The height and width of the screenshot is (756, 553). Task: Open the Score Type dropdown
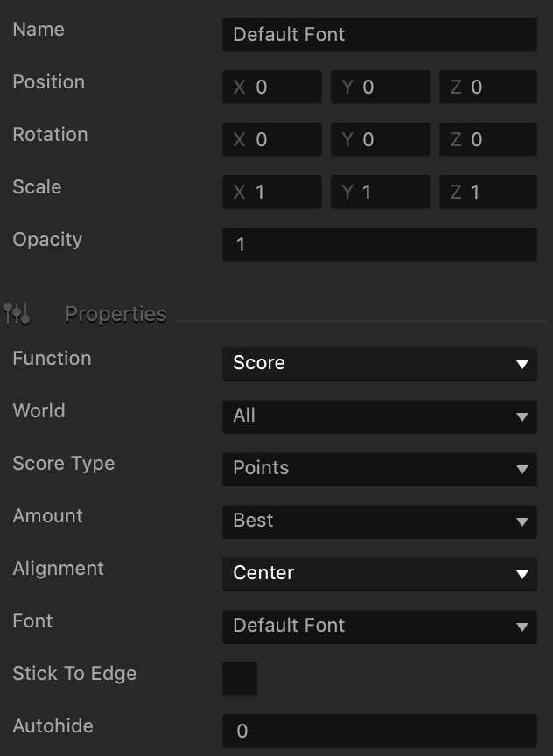point(380,469)
